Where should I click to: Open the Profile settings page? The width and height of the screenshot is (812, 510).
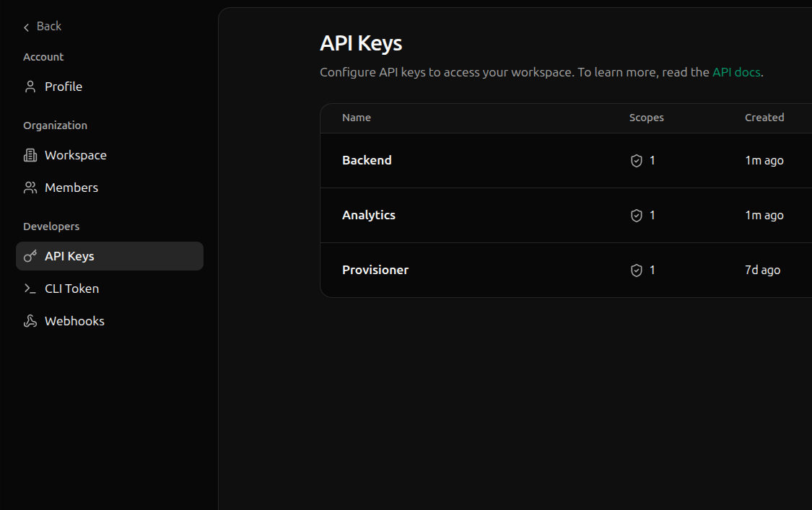point(64,87)
